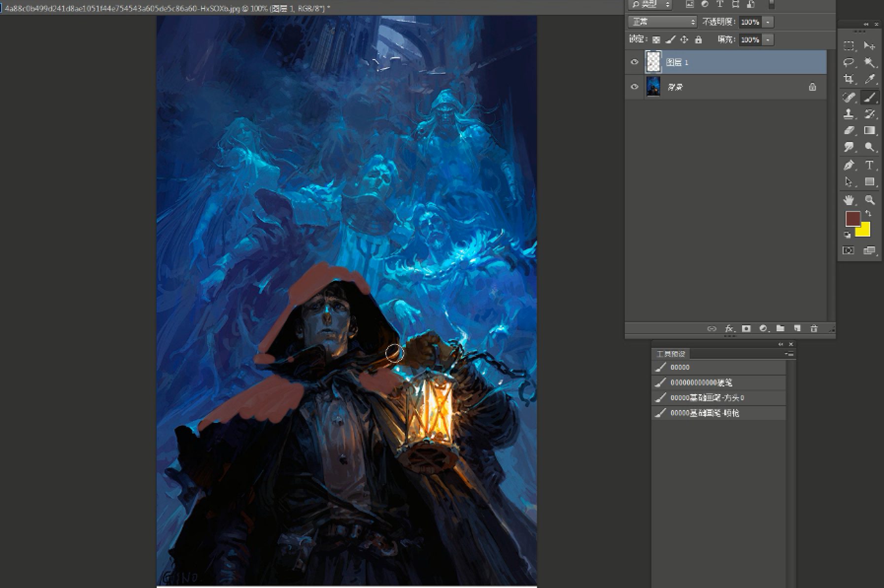Select the document title tab

pyautogui.click(x=168, y=8)
